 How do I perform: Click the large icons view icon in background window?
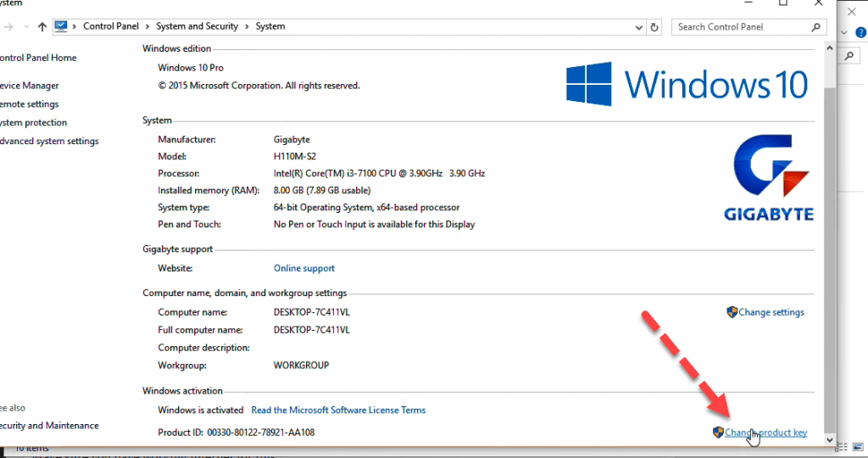tap(858, 446)
